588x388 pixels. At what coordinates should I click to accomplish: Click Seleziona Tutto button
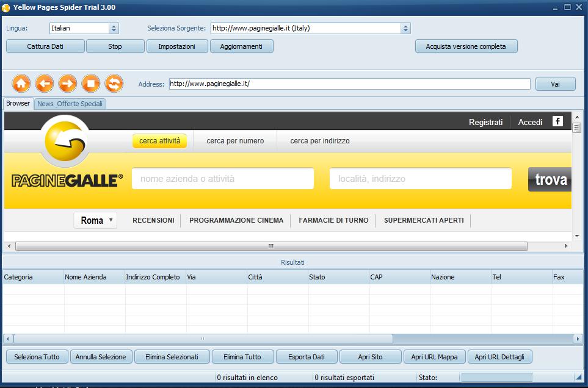coord(37,357)
